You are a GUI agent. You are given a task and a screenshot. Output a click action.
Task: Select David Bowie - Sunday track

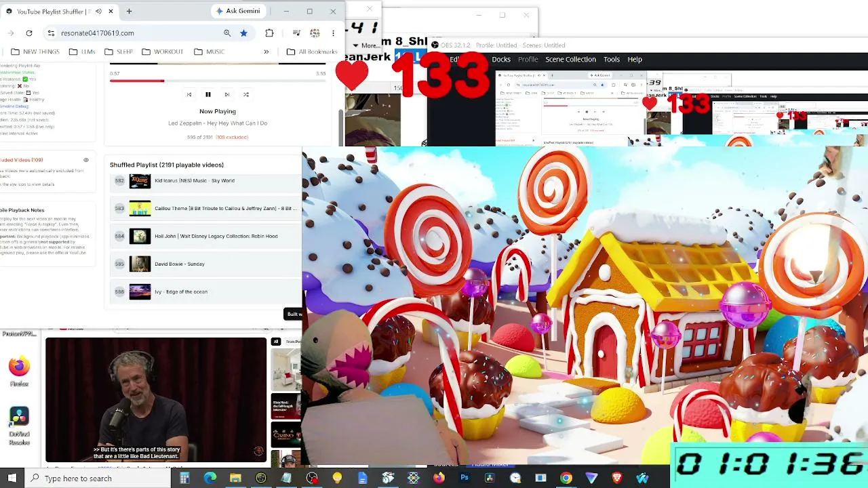tap(205, 264)
